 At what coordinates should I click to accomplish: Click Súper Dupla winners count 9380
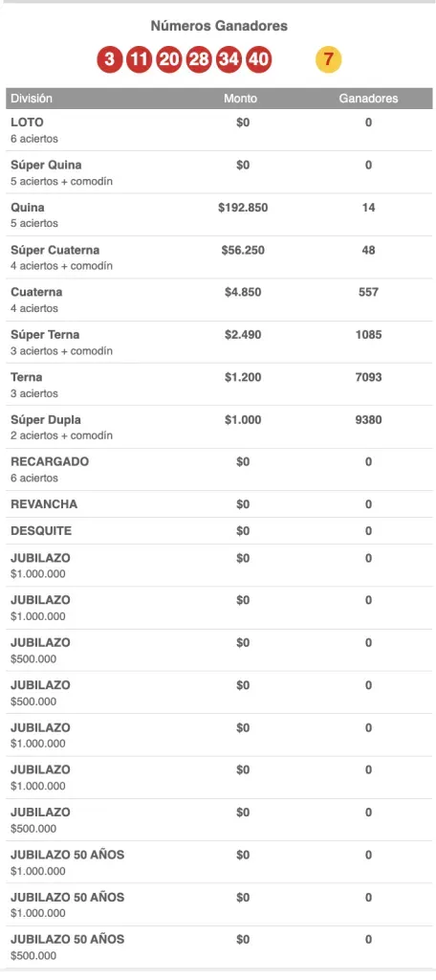(x=368, y=420)
